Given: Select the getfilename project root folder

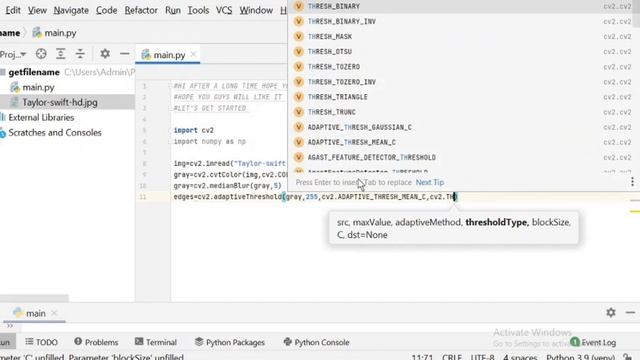Looking at the screenshot, I should (x=34, y=72).
